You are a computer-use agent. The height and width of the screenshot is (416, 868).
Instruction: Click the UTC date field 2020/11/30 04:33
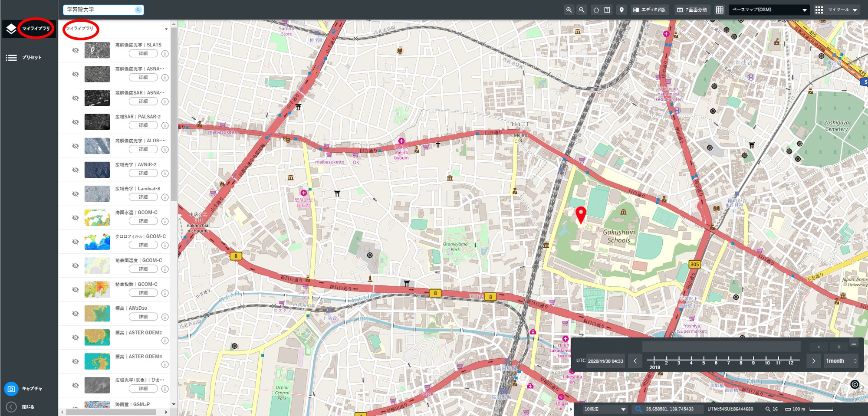point(605,361)
